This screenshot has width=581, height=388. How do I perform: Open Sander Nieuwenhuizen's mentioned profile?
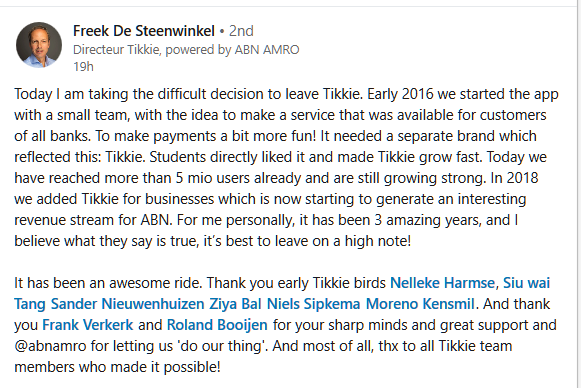pyautogui.click(x=127, y=304)
